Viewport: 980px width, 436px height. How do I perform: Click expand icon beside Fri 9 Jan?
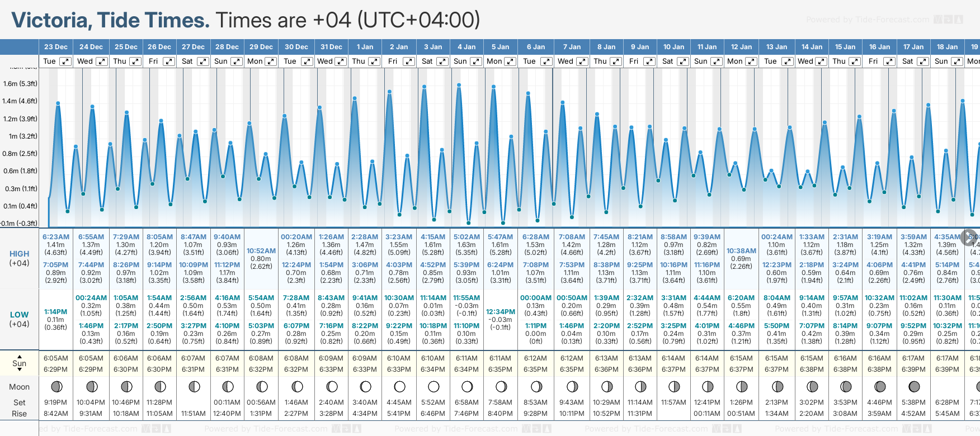pos(649,61)
